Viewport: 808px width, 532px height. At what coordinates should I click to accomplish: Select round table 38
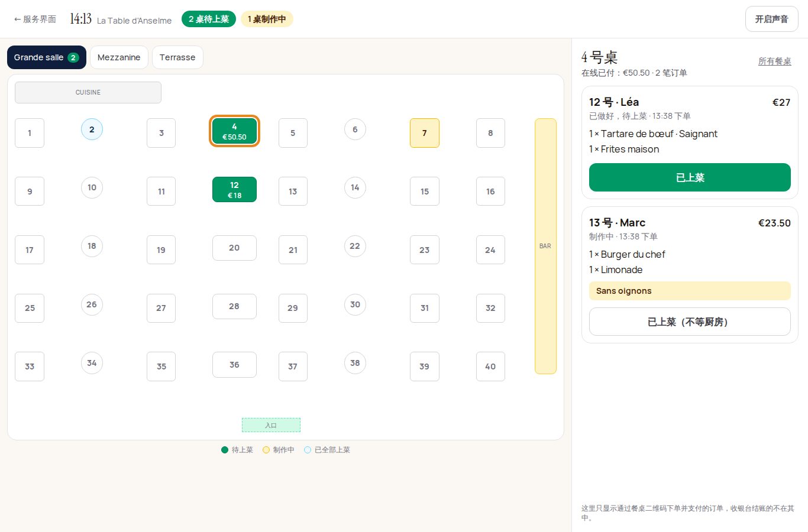[x=355, y=363]
